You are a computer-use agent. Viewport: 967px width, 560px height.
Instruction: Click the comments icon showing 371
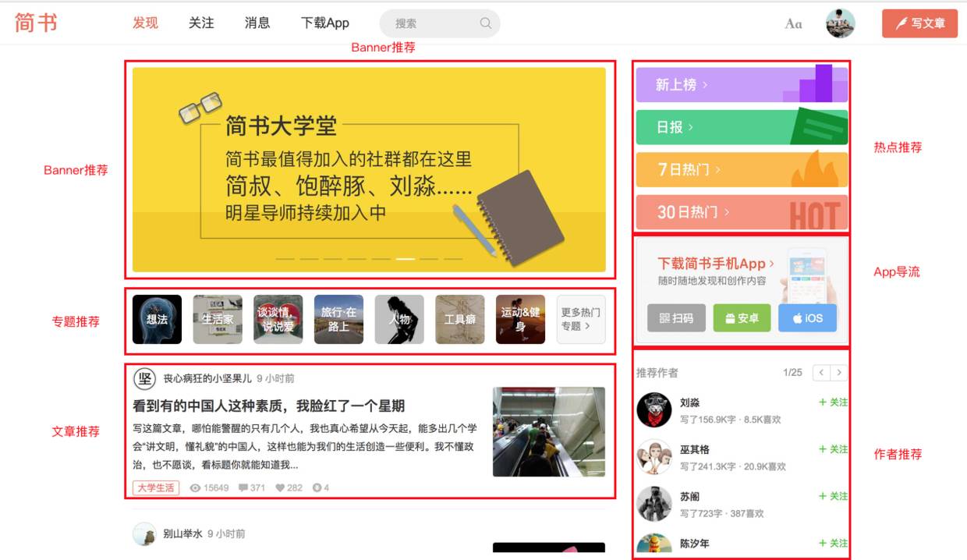point(243,488)
